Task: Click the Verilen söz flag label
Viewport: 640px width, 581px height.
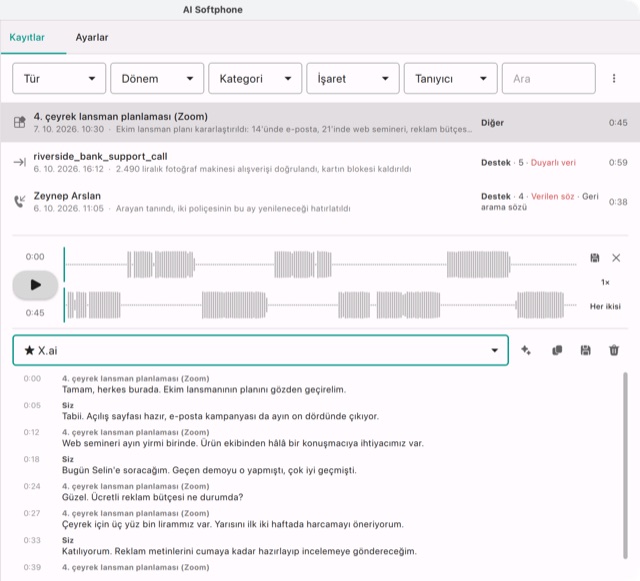Action: coord(552,196)
